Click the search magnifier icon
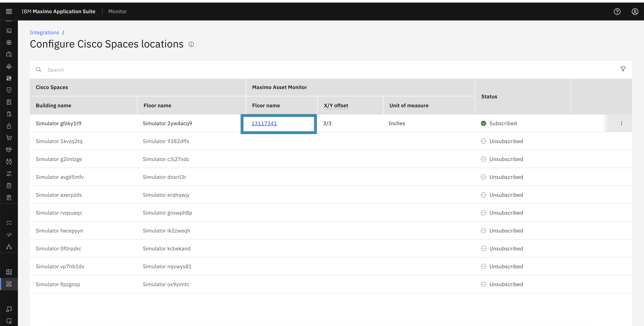Viewport: 644px width, 326px height. tap(39, 69)
